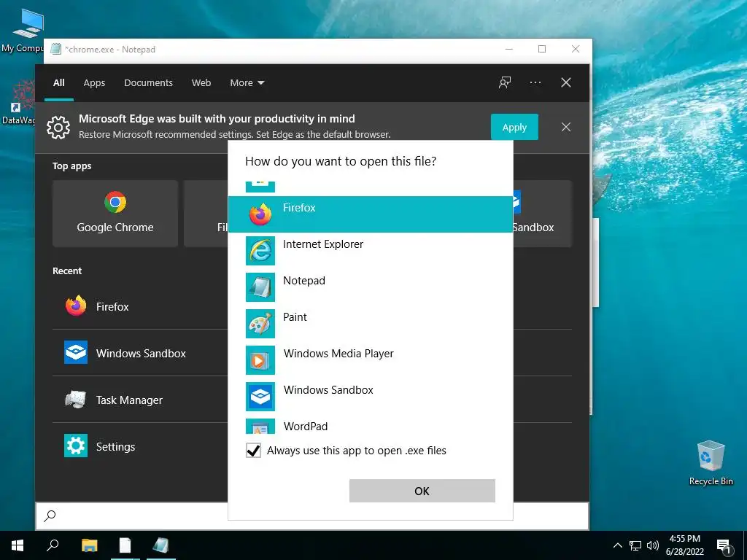747x560 pixels.
Task: Choose Windows Media Player icon
Action: click(x=260, y=360)
